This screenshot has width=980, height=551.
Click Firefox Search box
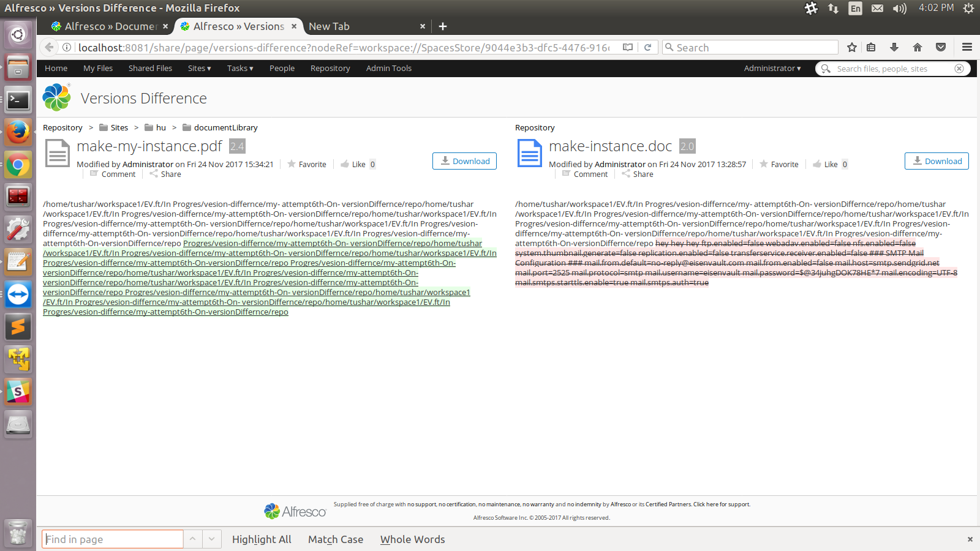[750, 47]
